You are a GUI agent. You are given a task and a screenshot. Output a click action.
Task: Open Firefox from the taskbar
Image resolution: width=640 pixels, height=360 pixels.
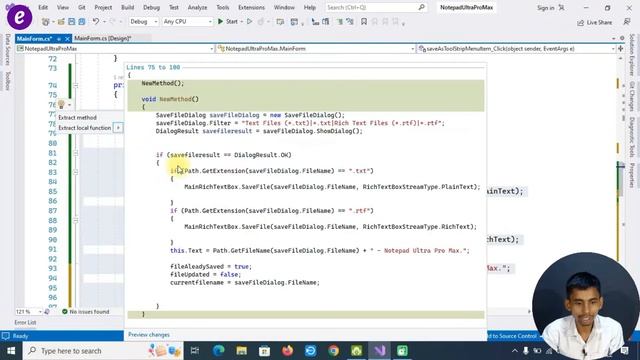point(287,351)
